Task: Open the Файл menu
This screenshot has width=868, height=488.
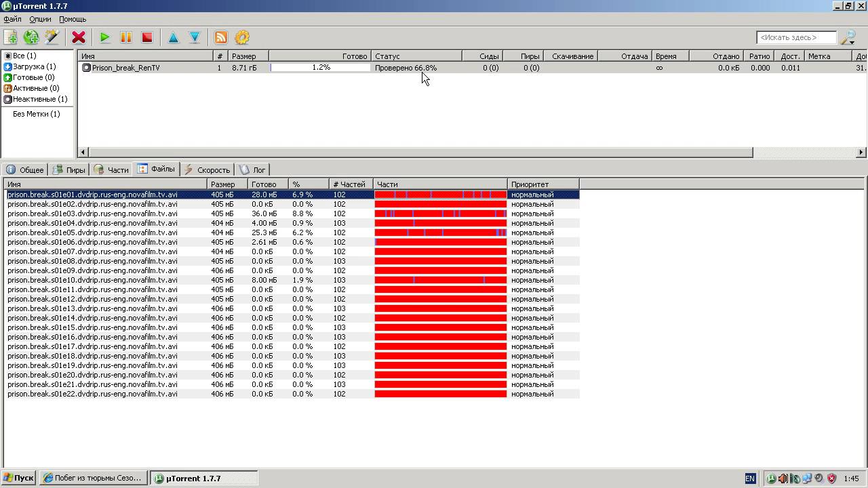Action: 12,19
